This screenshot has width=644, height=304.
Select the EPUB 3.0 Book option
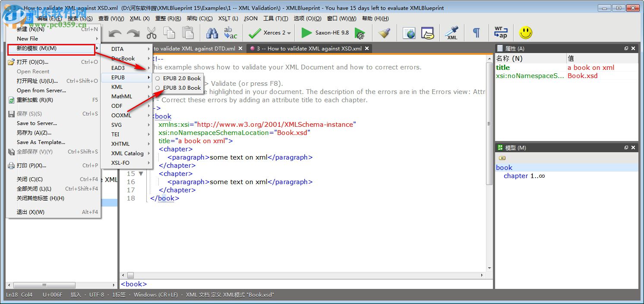click(182, 88)
